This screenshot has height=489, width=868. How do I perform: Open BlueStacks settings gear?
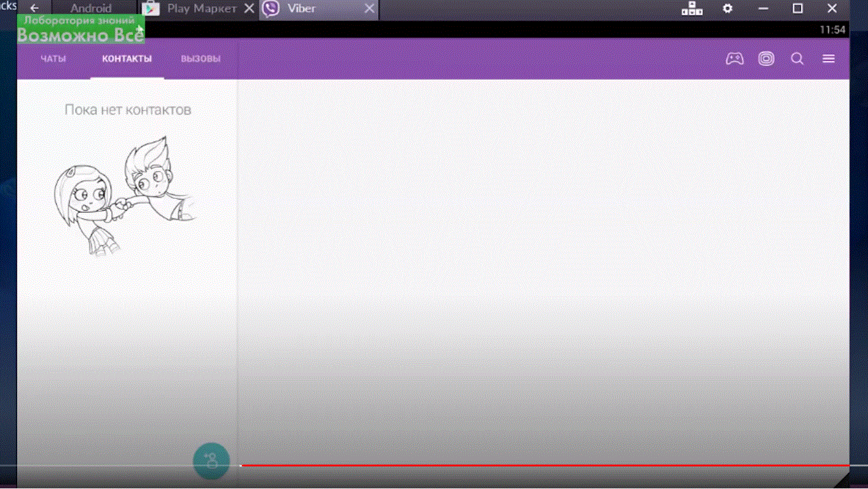[x=728, y=9]
